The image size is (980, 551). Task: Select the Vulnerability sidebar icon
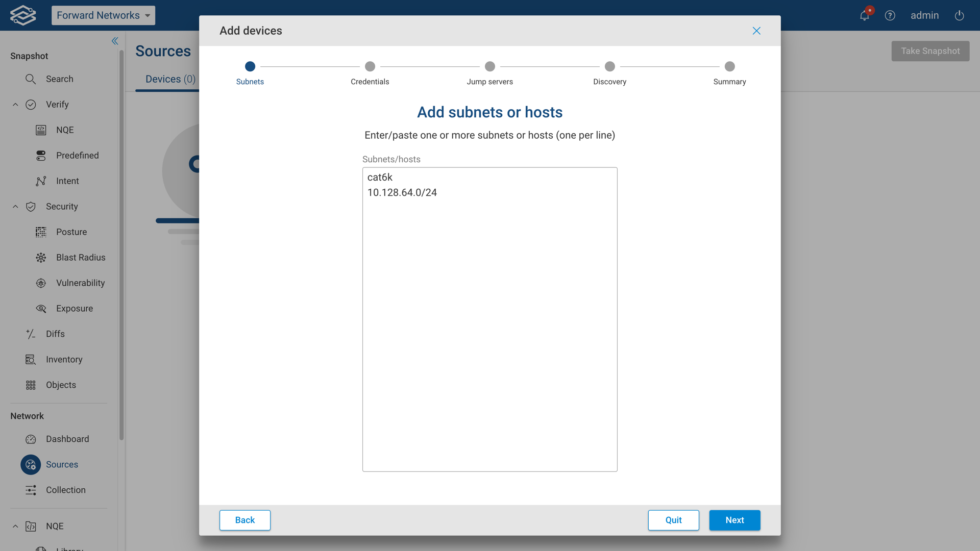click(x=41, y=283)
